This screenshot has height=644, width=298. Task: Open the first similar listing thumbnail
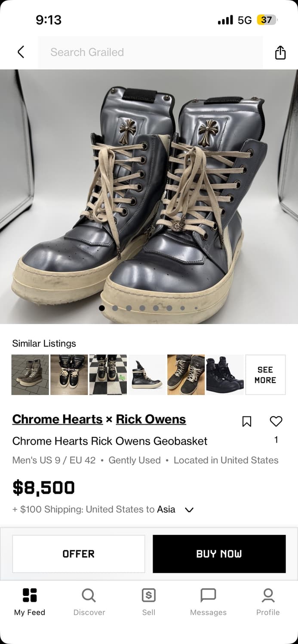click(30, 375)
